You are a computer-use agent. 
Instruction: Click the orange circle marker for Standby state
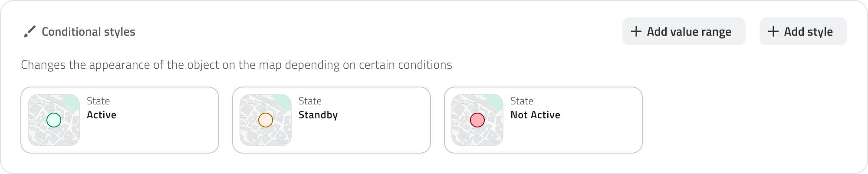[x=266, y=120]
